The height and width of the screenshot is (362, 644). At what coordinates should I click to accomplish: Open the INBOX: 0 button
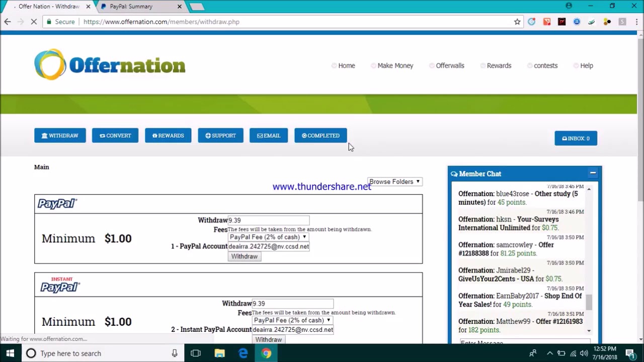(576, 138)
